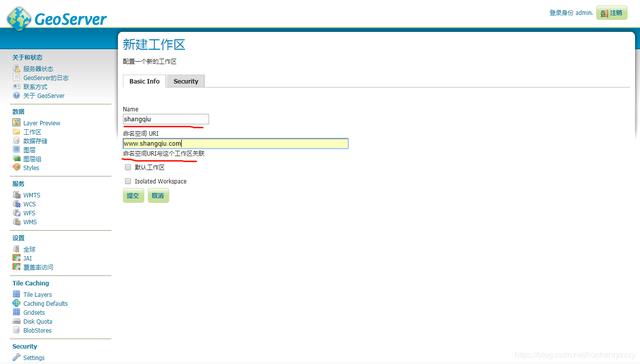Open the WMTS service icon
Viewport: 640px width, 364px height.
pyautogui.click(x=16, y=195)
